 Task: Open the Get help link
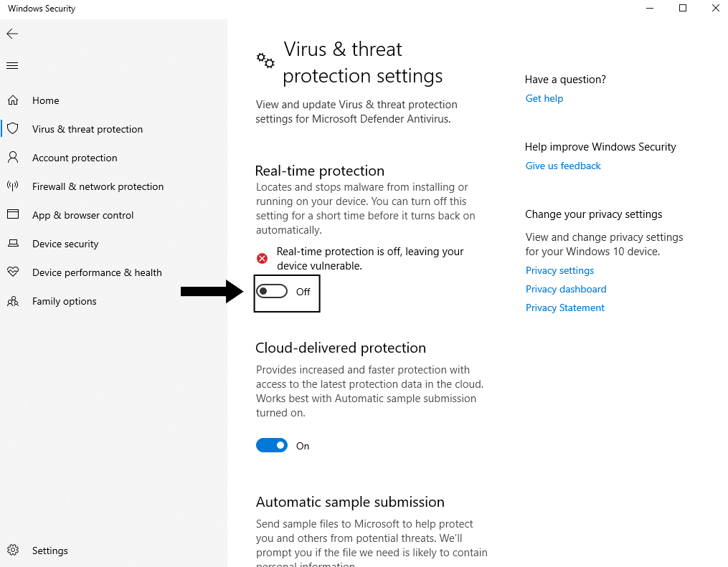tap(544, 98)
